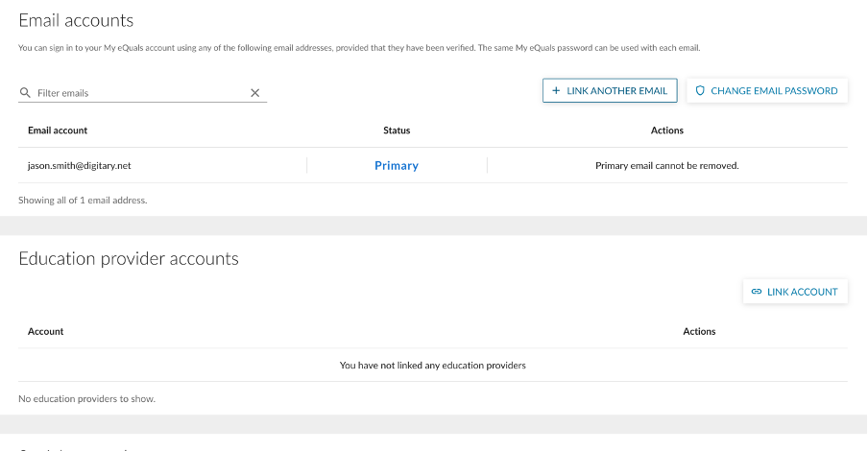Click the plus icon on Link Another Email
The width and height of the screenshot is (868, 451).
556,91
